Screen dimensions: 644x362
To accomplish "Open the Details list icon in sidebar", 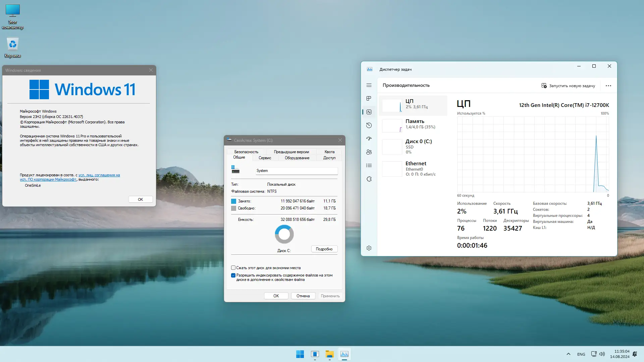I will point(369,166).
